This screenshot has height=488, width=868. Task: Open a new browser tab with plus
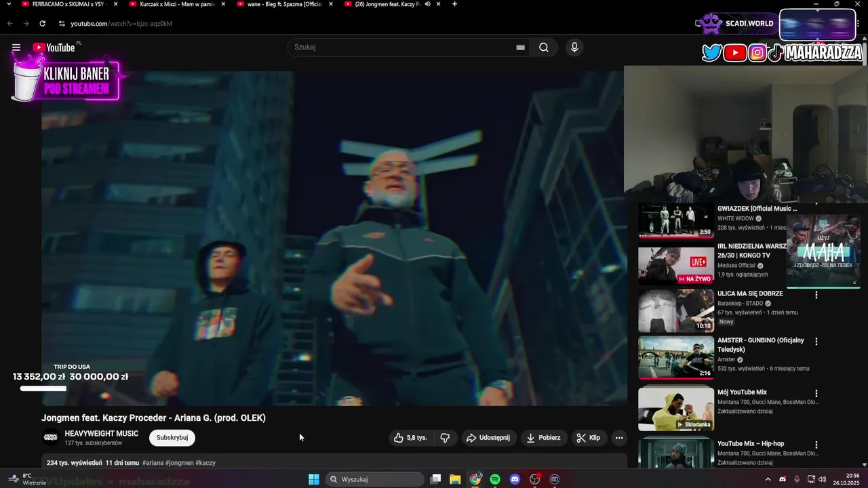point(454,4)
